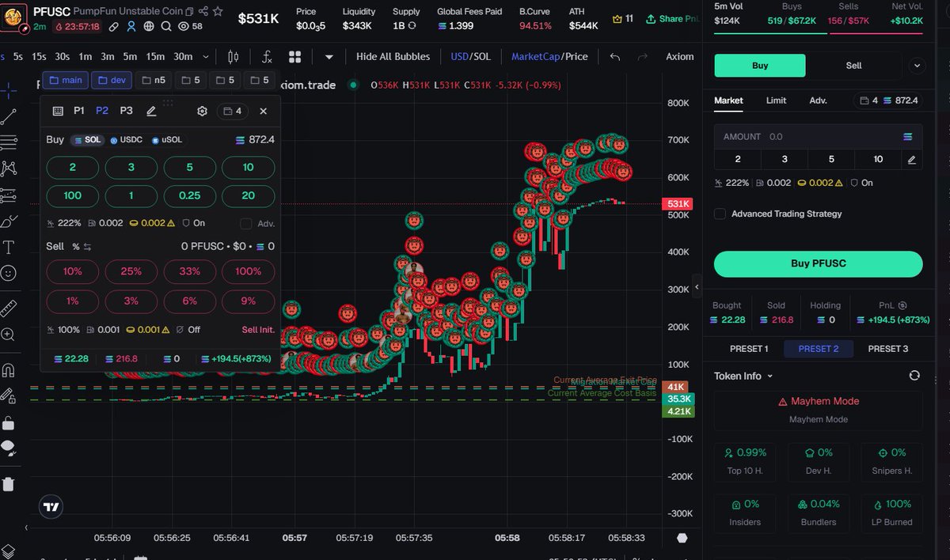This screenshot has width=950, height=560.
Task: Toggle the MarketCap/Price chart view
Action: (x=549, y=57)
